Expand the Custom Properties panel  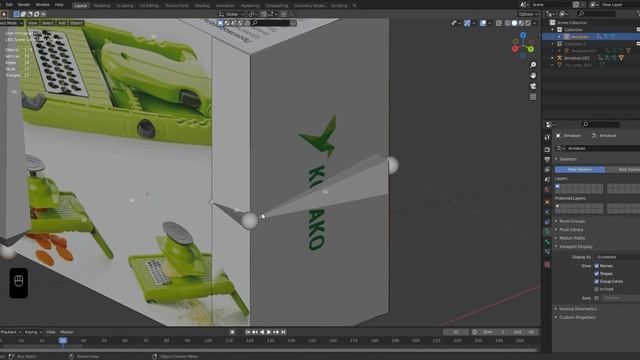[x=577, y=317]
